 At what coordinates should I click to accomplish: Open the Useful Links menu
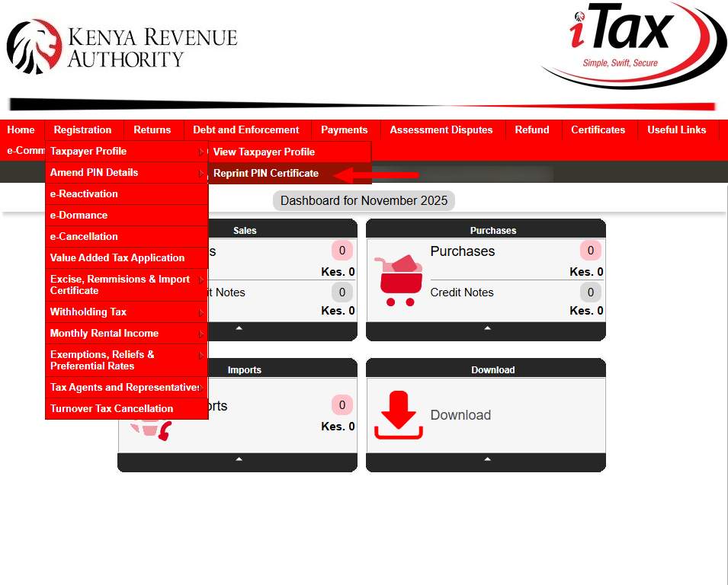tap(676, 129)
